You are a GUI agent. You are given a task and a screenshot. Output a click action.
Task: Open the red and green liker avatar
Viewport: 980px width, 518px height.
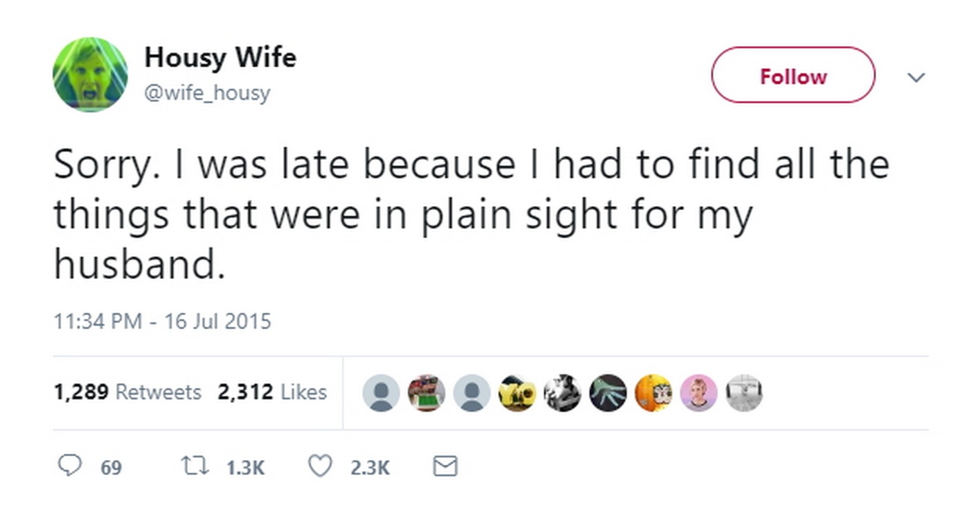click(x=426, y=393)
